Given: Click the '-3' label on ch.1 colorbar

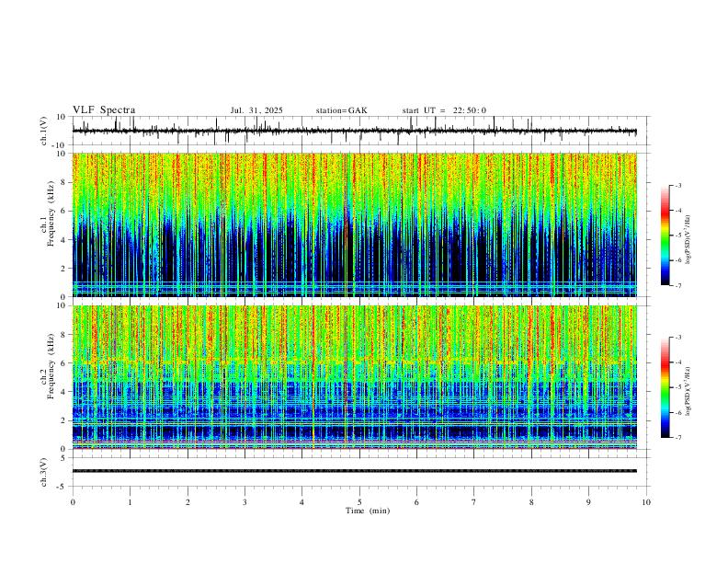Looking at the screenshot, I should pyautogui.click(x=677, y=185).
